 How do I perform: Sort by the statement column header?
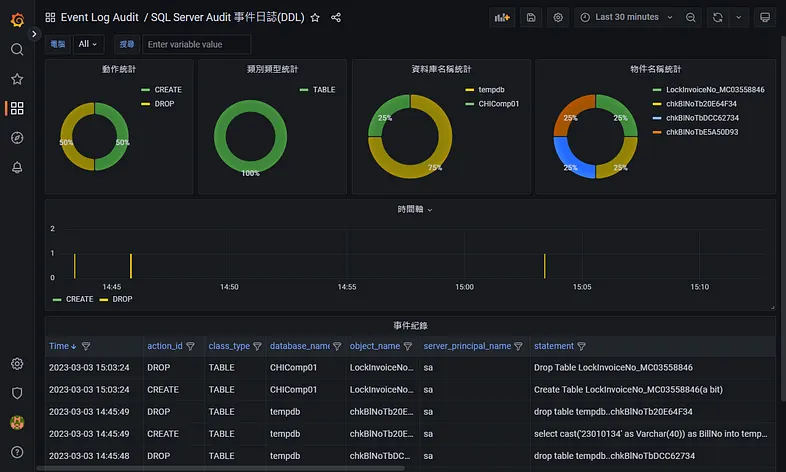pos(553,346)
